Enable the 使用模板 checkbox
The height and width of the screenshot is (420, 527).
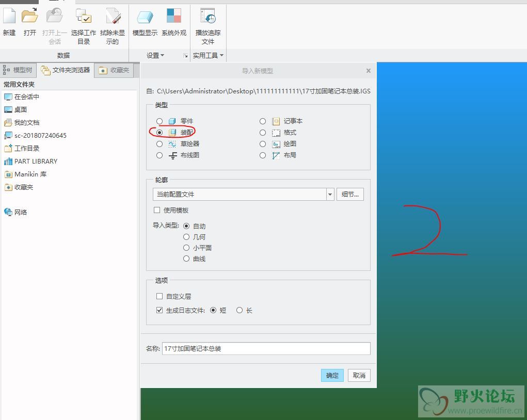156,210
